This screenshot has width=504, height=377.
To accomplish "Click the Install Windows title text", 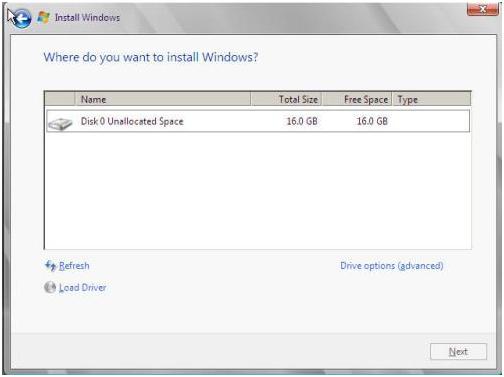I will click(87, 17).
